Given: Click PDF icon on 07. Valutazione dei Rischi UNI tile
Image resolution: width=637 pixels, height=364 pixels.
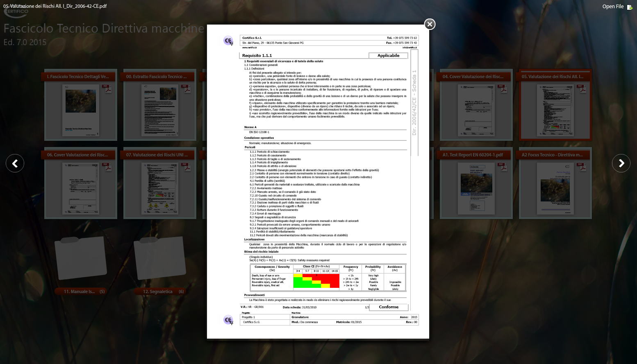Looking at the screenshot, I should [x=186, y=167].
